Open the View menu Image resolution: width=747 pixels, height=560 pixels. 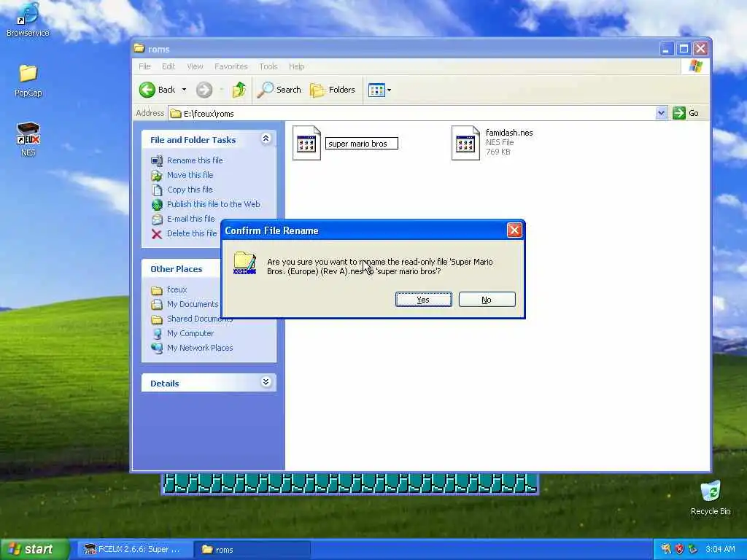[195, 66]
